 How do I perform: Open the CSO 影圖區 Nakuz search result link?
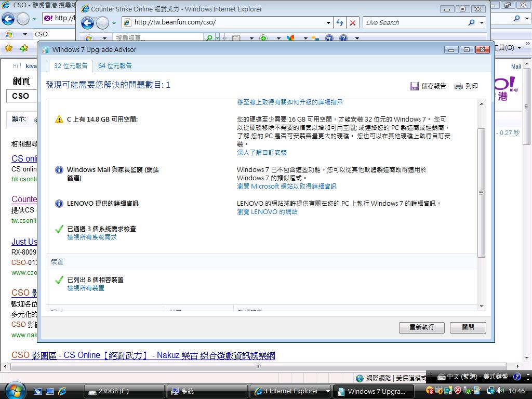pos(143,355)
